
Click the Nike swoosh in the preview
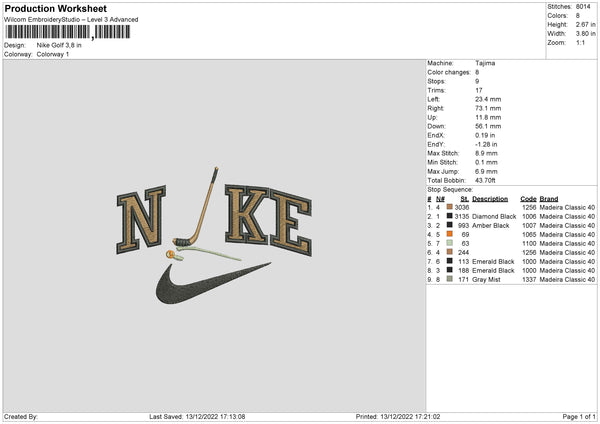(213, 284)
